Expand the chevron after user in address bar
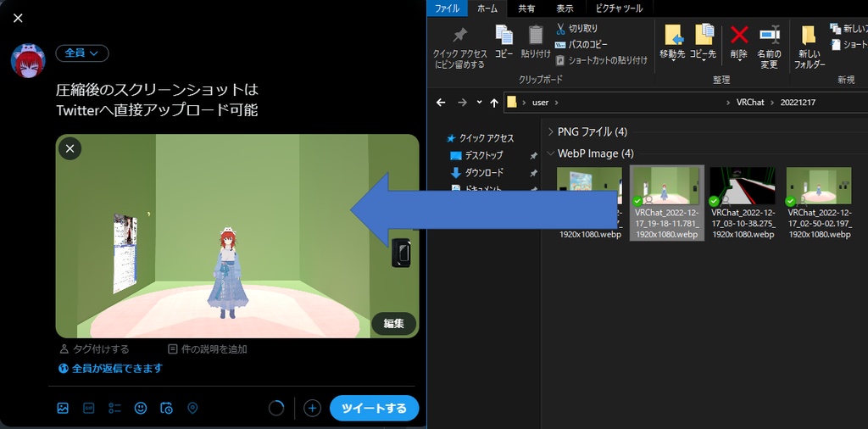The height and width of the screenshot is (429, 868). (x=556, y=103)
